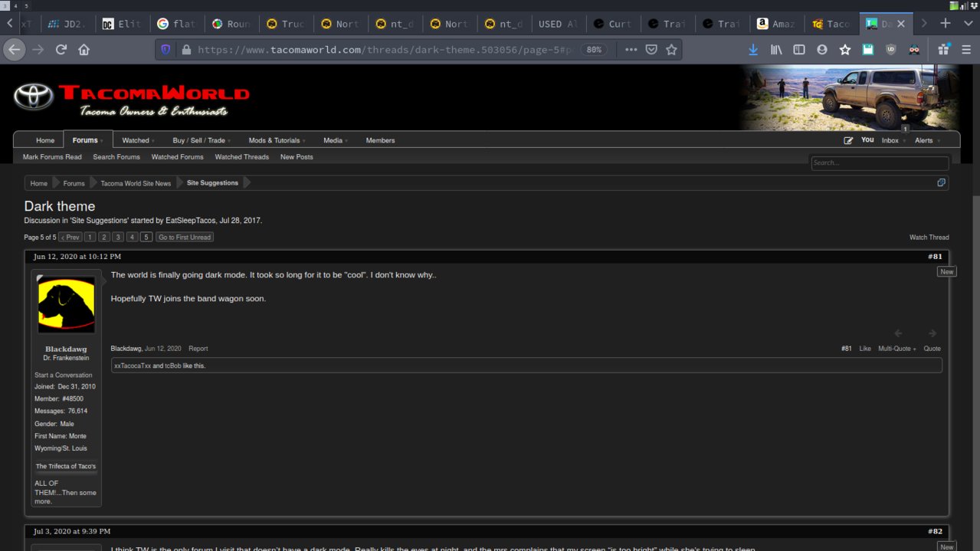Switch to the Amazon browser tab
Screen dimensions: 980x551
(776, 24)
